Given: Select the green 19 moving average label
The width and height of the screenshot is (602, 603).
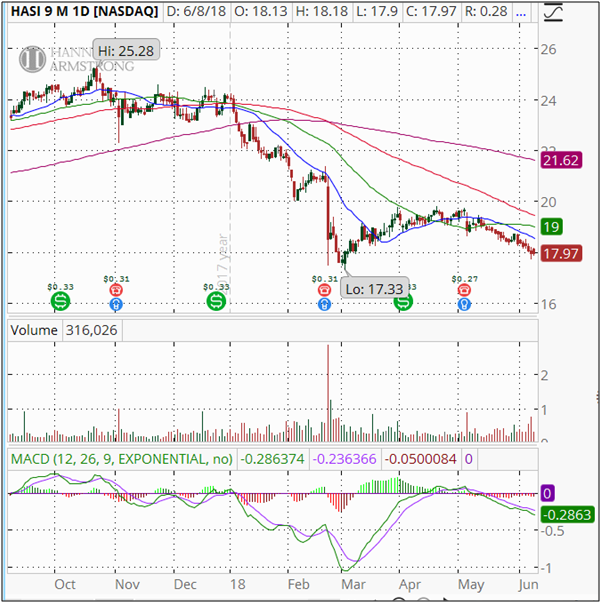Looking at the screenshot, I should (x=552, y=227).
